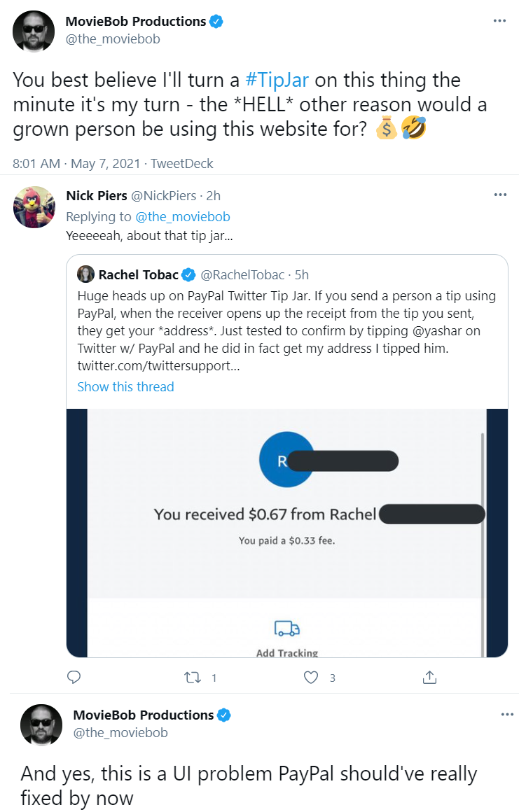Click Show this thread link
The width and height of the screenshot is (519, 812).
125,387
